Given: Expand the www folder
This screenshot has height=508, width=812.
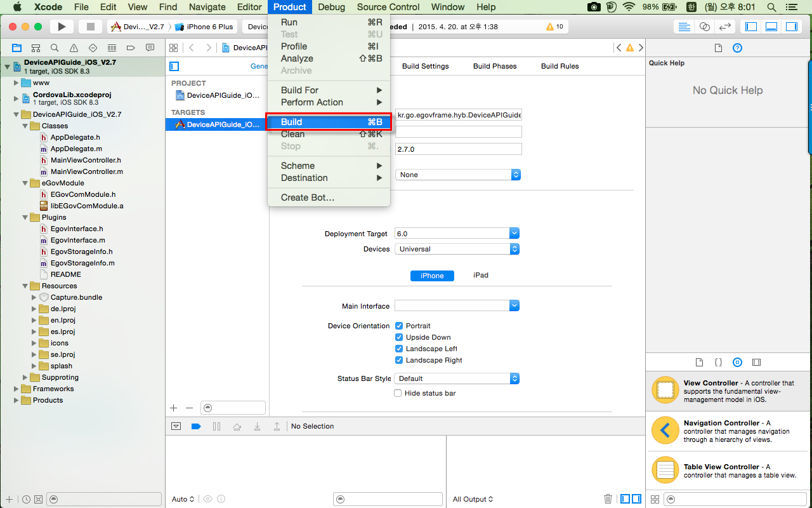Looking at the screenshot, I should tap(16, 83).
